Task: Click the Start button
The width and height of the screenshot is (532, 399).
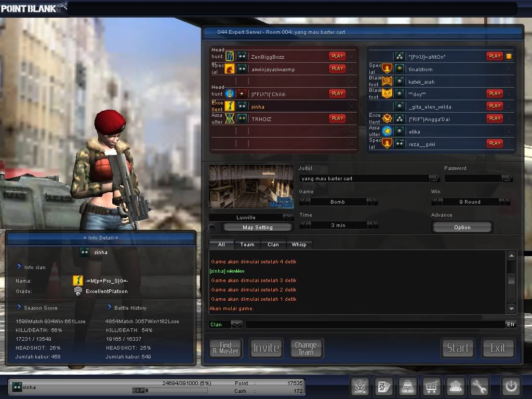Action: [x=458, y=348]
